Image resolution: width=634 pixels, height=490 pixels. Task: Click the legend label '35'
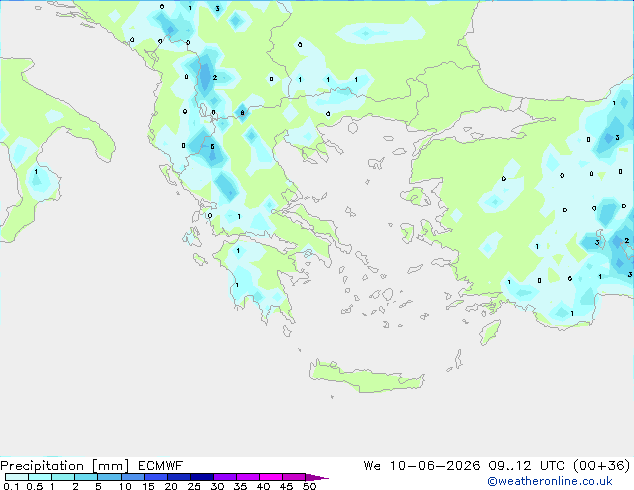pos(240,486)
